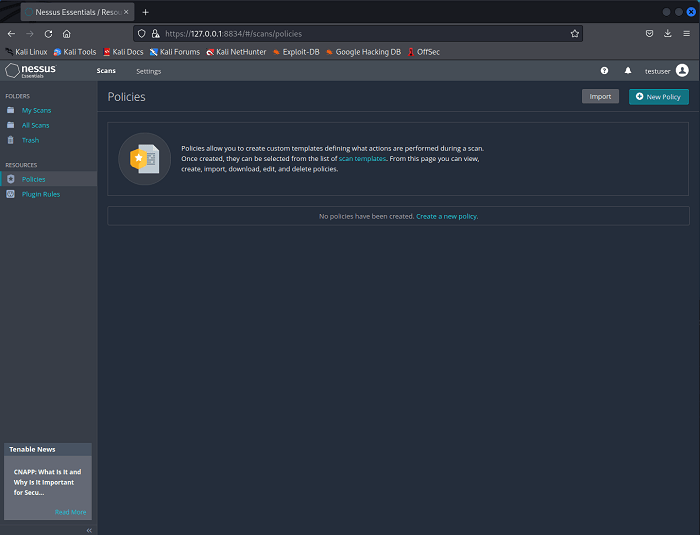
Task: Click the Trash bin icon
Action: 11,140
